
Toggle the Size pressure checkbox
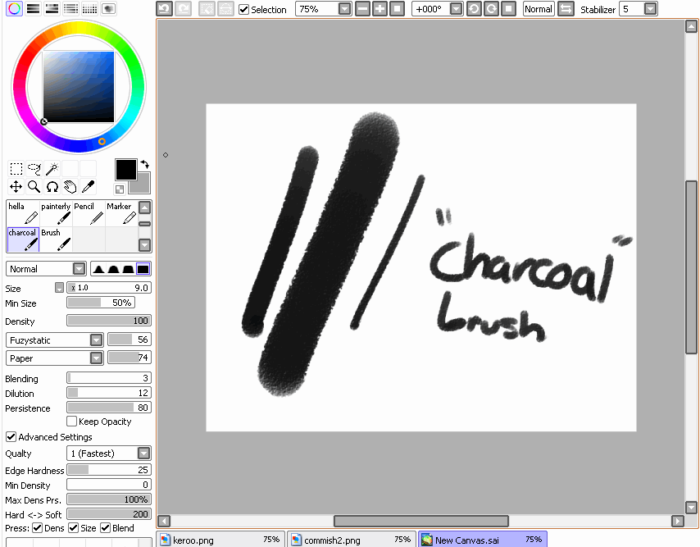[x=73, y=528]
